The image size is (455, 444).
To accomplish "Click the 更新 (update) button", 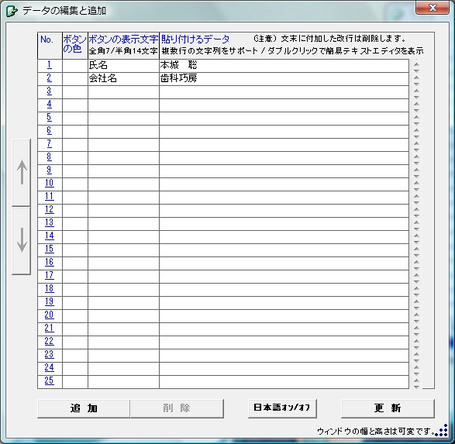I will [x=388, y=408].
